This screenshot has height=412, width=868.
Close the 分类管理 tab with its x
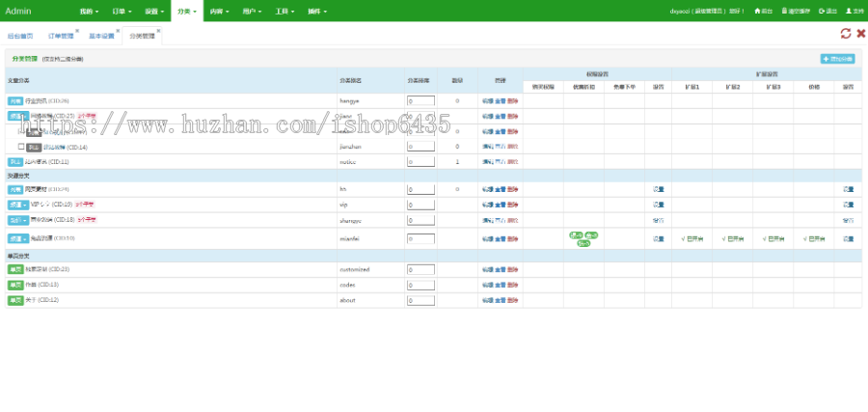(x=158, y=31)
